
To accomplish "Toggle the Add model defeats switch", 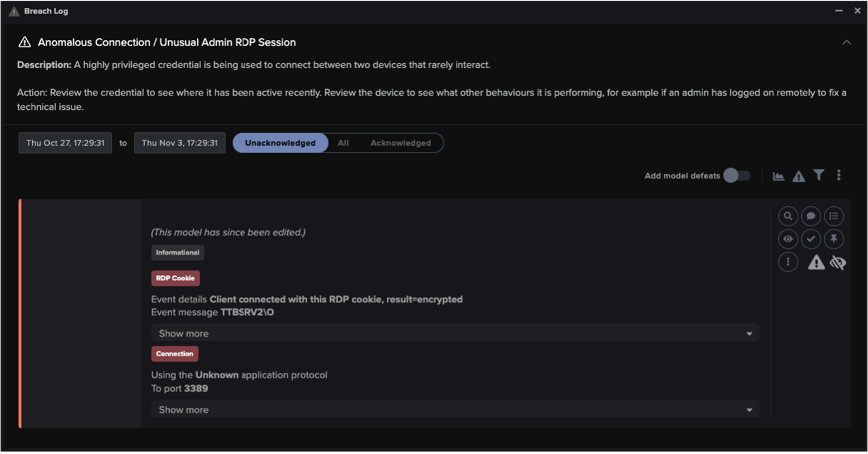I will (x=736, y=175).
